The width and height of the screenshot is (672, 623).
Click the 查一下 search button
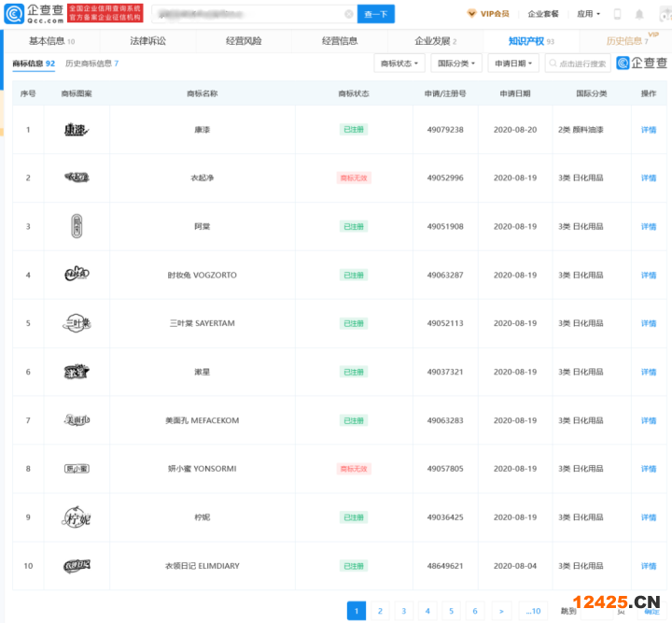click(x=376, y=14)
